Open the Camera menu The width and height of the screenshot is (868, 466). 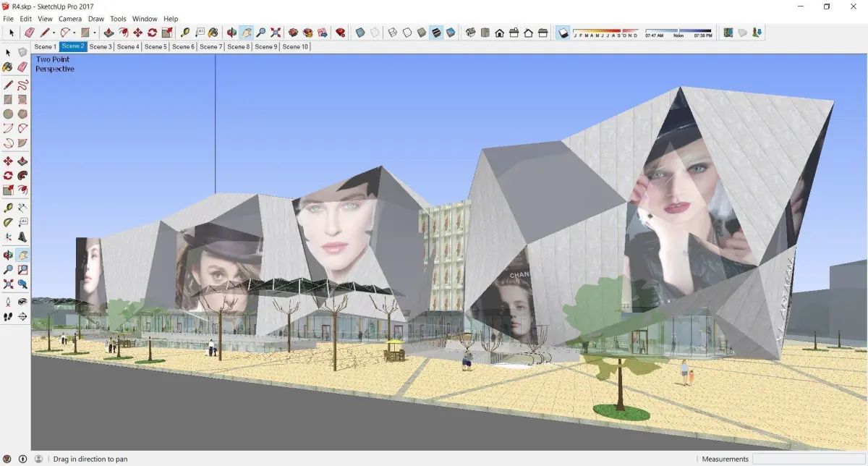[x=70, y=19]
